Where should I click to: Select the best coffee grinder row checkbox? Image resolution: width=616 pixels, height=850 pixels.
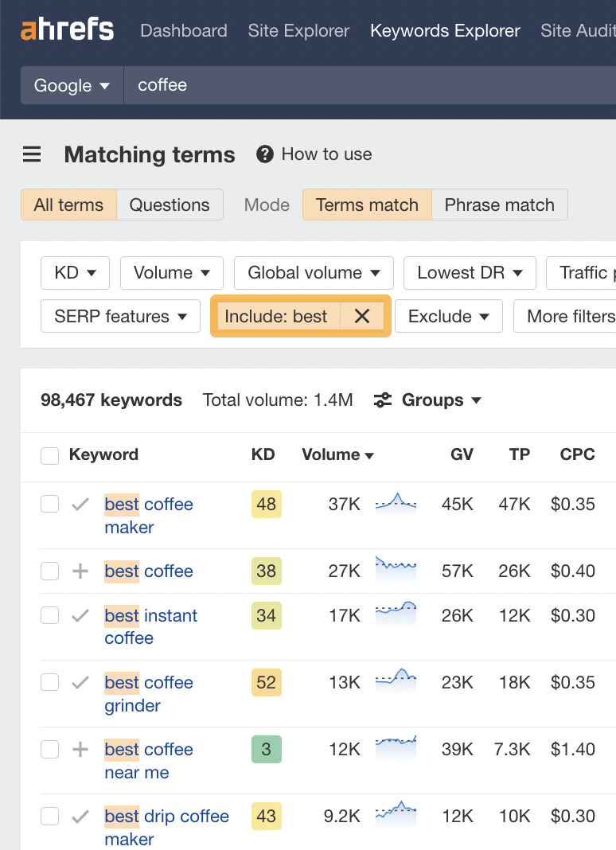pyautogui.click(x=49, y=682)
